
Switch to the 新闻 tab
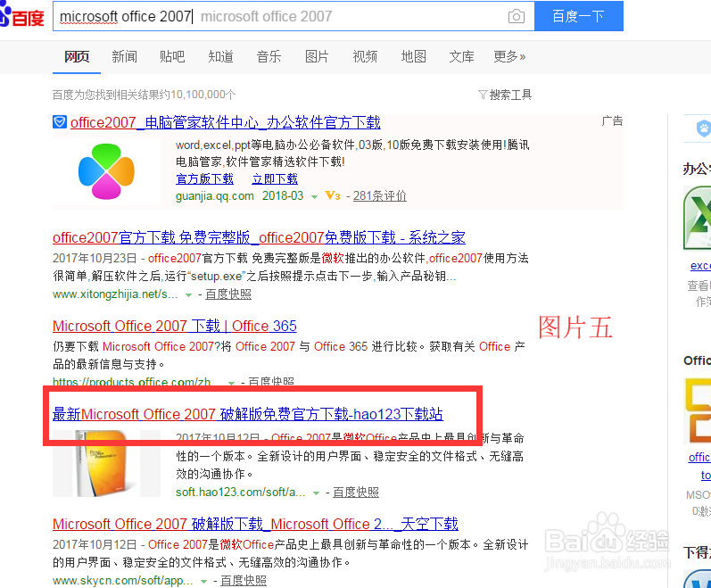tap(124, 57)
